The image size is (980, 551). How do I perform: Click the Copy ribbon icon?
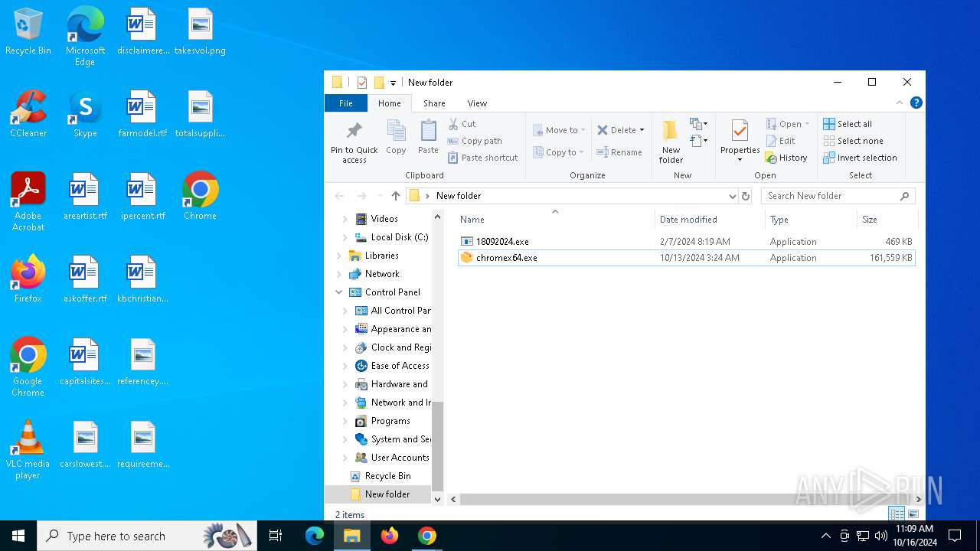396,138
